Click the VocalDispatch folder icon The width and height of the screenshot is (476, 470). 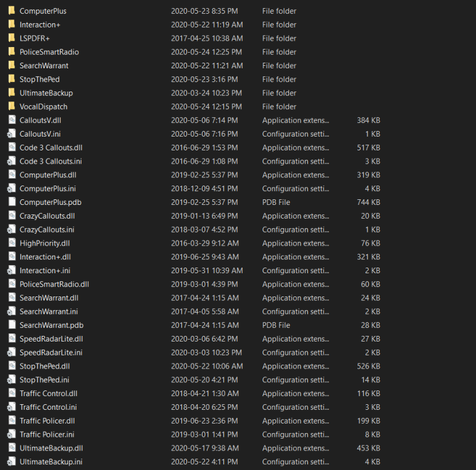tap(11, 107)
